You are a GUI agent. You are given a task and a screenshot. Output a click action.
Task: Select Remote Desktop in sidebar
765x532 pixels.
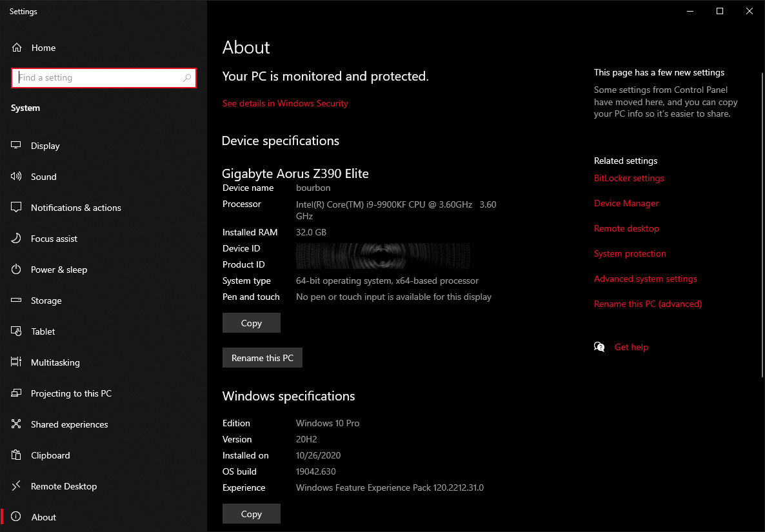103,486
